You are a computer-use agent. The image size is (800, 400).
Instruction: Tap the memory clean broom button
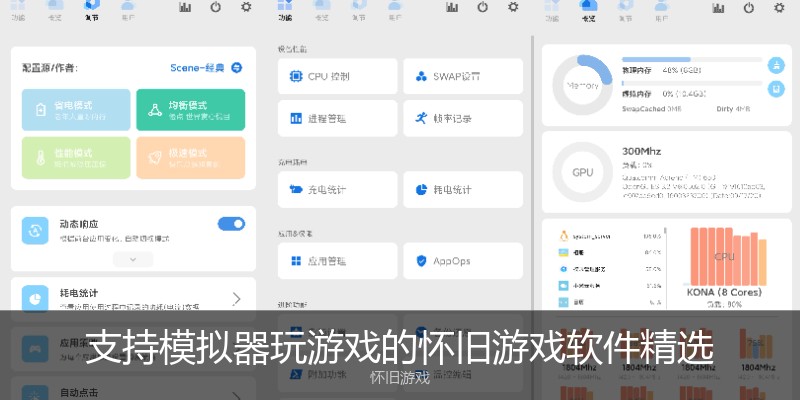point(776,65)
